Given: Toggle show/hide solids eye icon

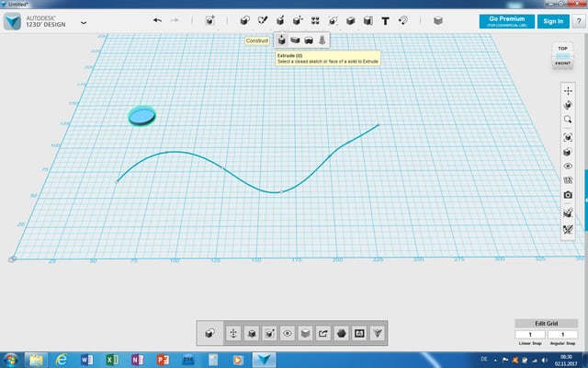Looking at the screenshot, I should pyautogui.click(x=569, y=166).
